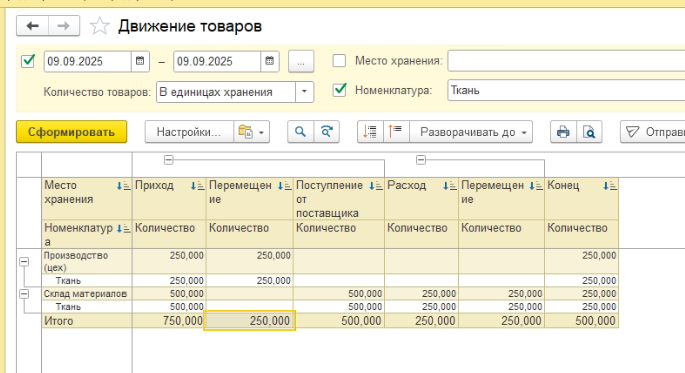Toggle the period checkbox
The height and width of the screenshot is (373, 685).
[28, 61]
